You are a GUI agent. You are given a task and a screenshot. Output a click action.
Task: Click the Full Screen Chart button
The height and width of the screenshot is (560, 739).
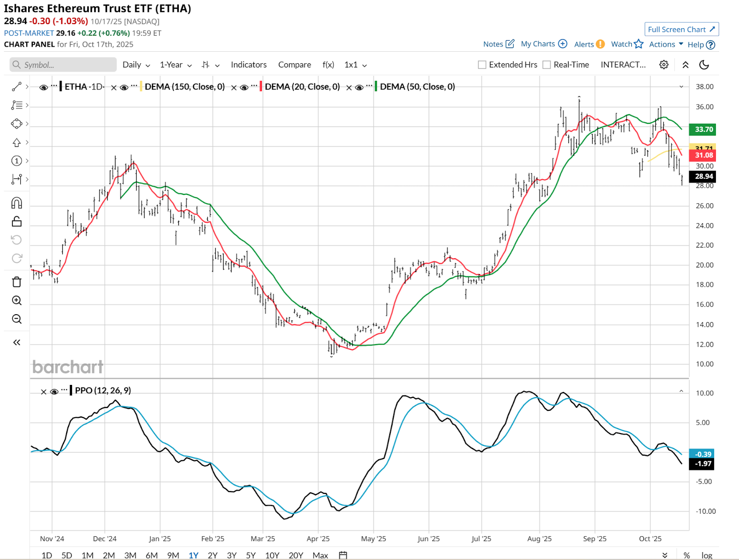pyautogui.click(x=681, y=29)
